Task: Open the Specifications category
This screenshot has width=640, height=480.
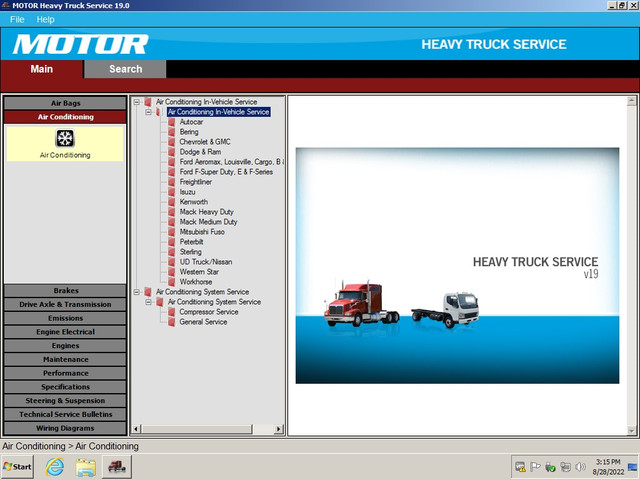Action: point(65,387)
